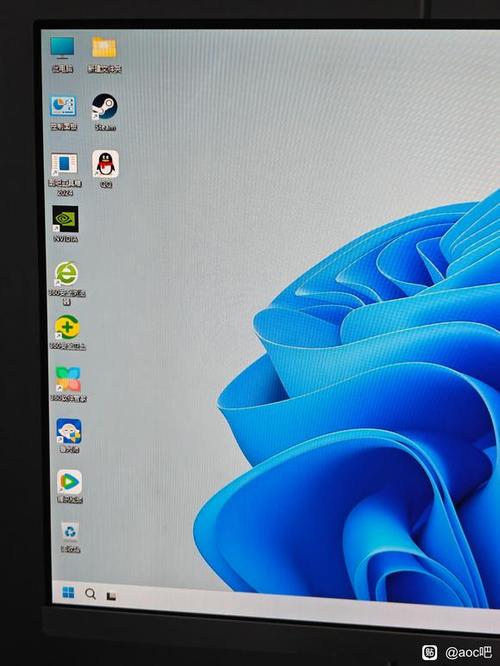The image size is (500, 666).
Task: Click the Steam label text under its icon
Action: click(105, 127)
